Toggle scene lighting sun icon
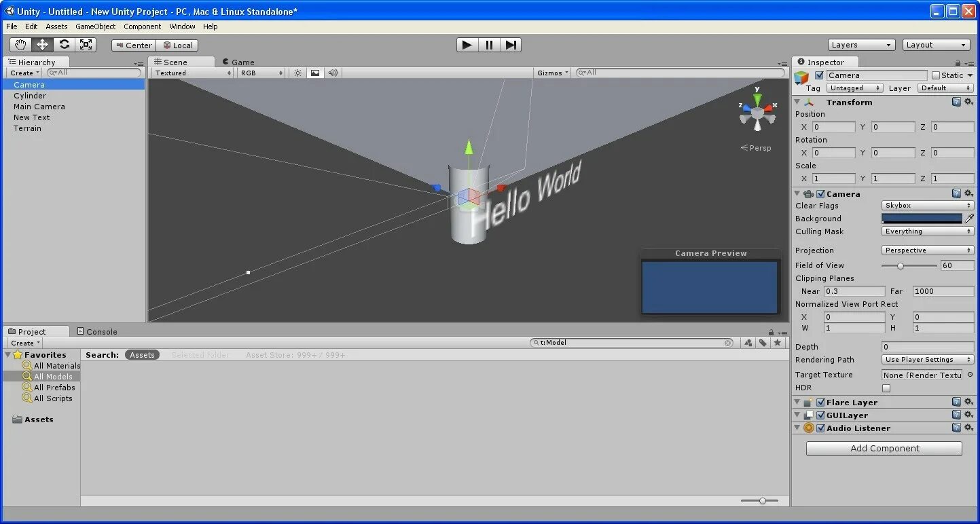Viewport: 980px width, 524px height. point(297,73)
